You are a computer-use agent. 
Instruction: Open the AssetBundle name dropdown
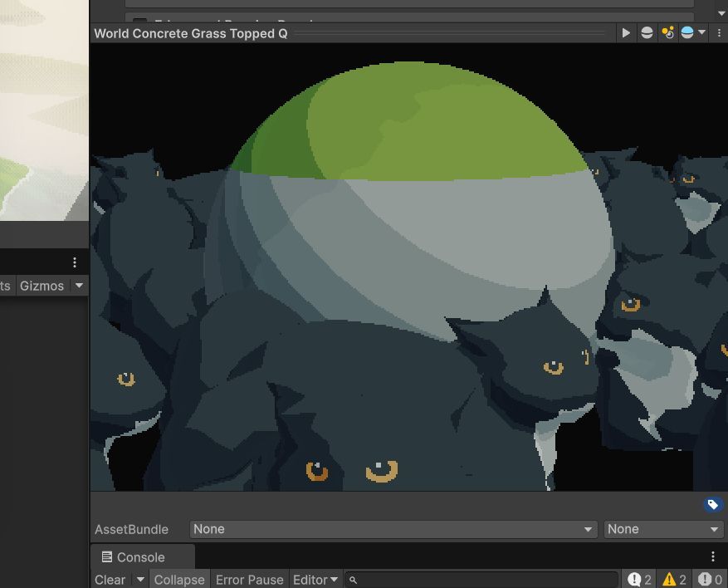tap(393, 529)
